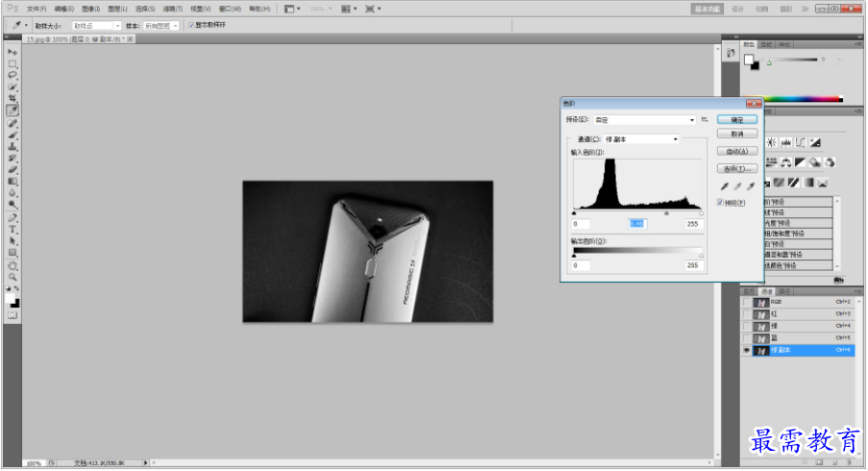
Task: Select the Lasso tool
Action: [12, 75]
